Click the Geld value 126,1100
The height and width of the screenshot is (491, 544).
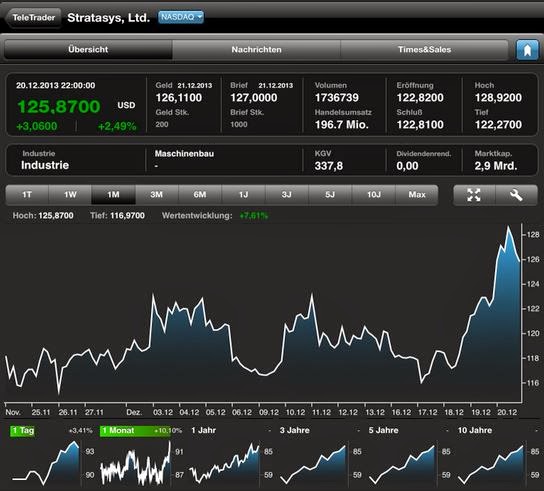pos(179,98)
